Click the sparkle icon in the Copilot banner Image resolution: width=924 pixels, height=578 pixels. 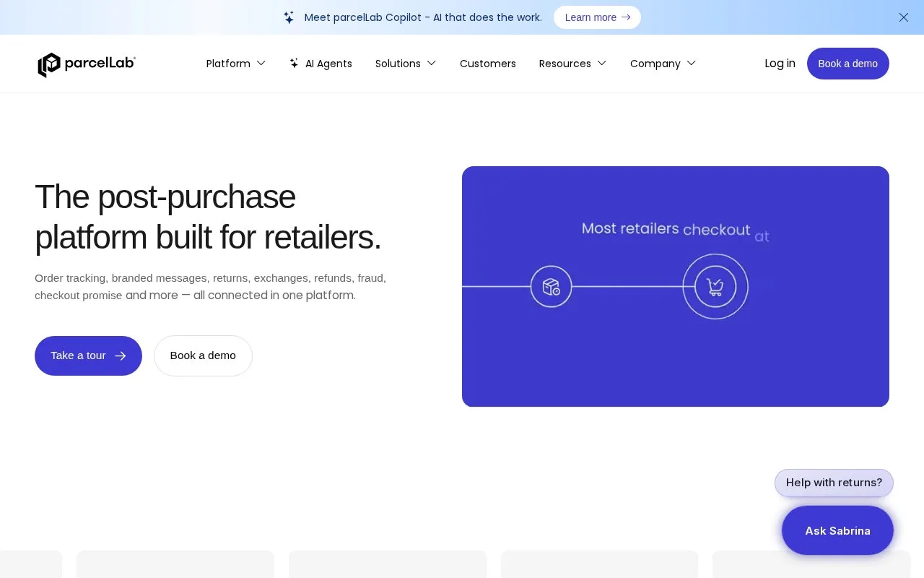(x=289, y=17)
